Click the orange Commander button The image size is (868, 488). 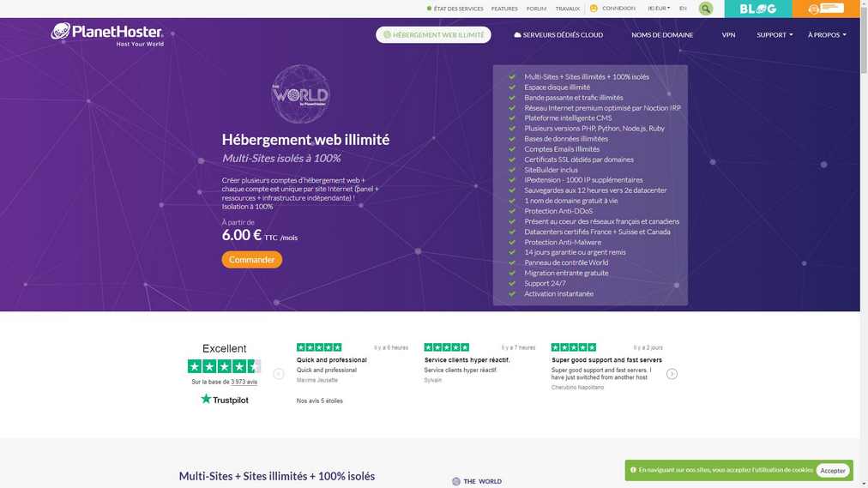[252, 260]
